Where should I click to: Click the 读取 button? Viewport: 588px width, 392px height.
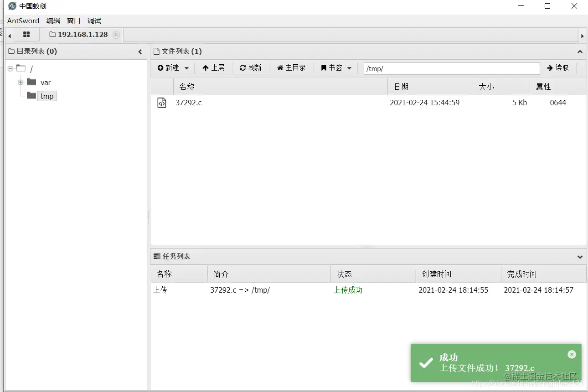(558, 68)
